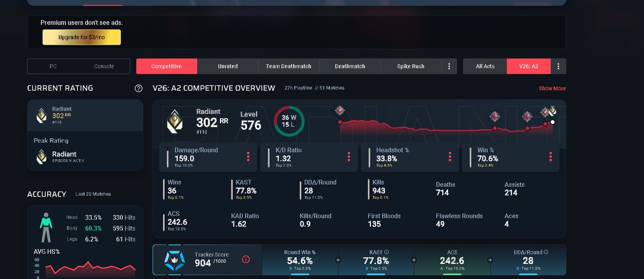The width and height of the screenshot is (644, 279).
Task: Select the Spike Rush tab
Action: 411,66
